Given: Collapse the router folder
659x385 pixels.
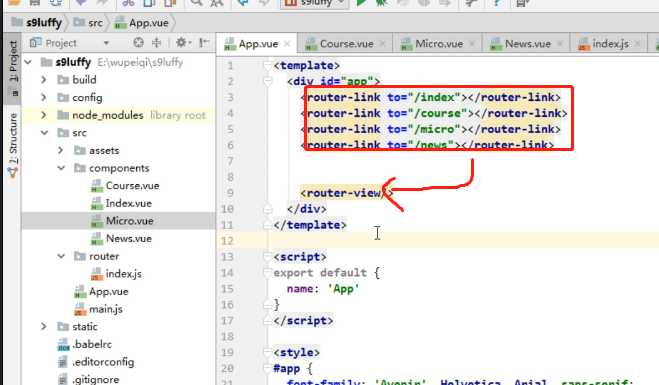Looking at the screenshot, I should (x=61, y=256).
